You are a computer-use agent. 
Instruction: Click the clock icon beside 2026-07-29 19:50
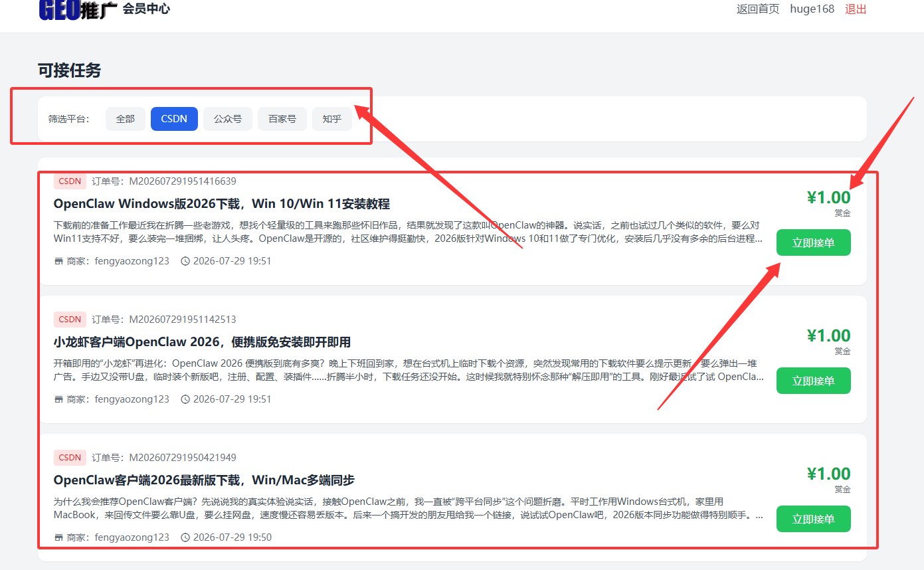click(185, 537)
